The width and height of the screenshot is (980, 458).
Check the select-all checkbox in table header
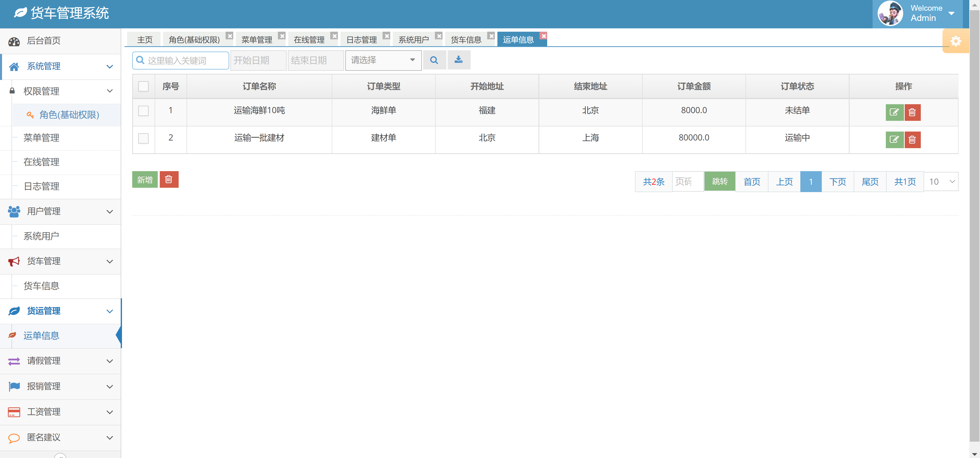(x=143, y=86)
